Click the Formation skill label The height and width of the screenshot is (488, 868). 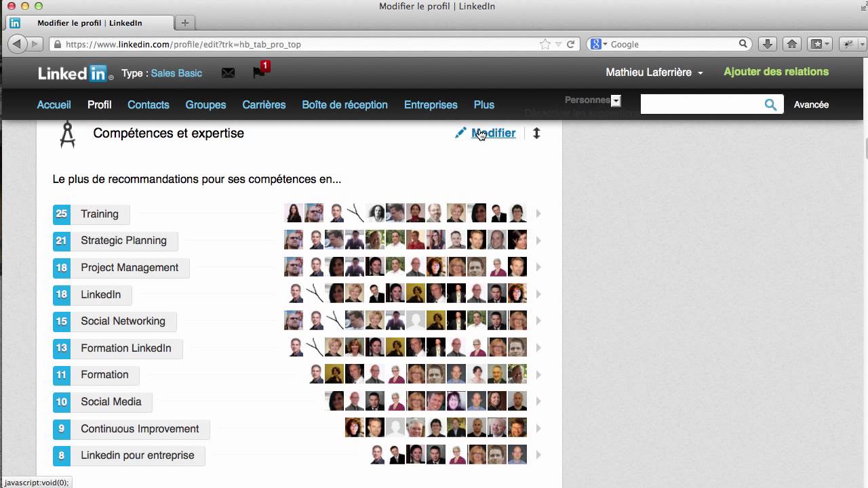(104, 375)
